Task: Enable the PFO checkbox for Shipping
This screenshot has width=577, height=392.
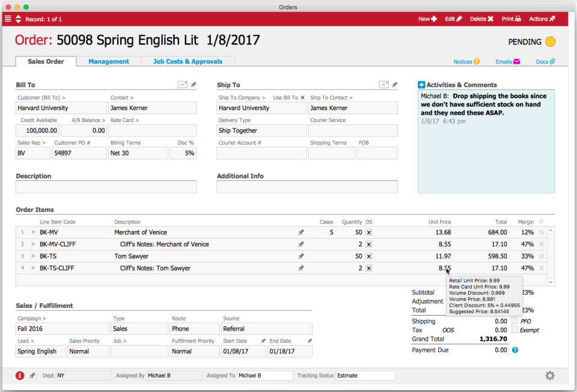Action: point(514,321)
